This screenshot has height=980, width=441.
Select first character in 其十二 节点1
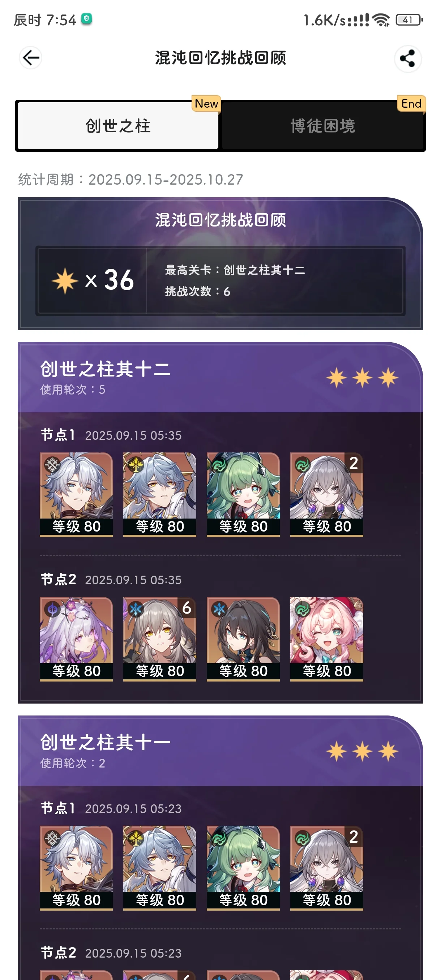click(x=76, y=494)
